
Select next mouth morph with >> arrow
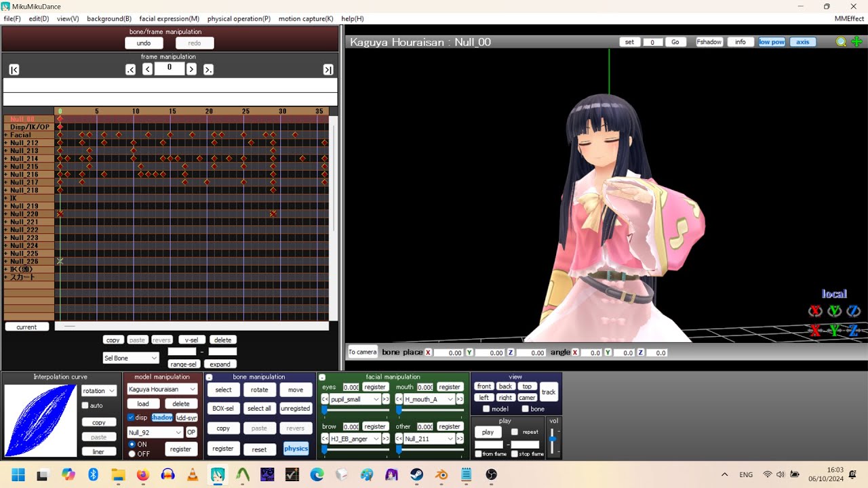coord(460,399)
